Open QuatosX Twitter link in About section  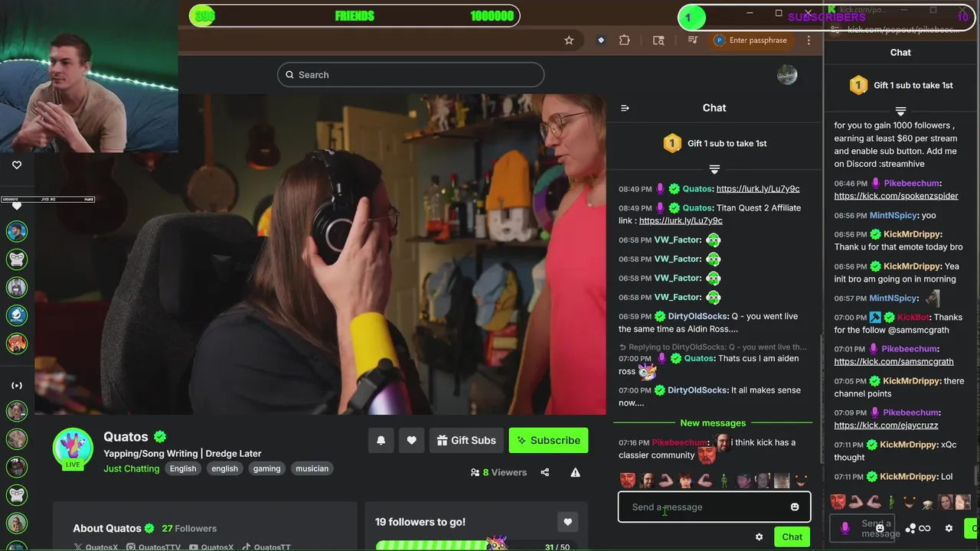tap(96, 547)
